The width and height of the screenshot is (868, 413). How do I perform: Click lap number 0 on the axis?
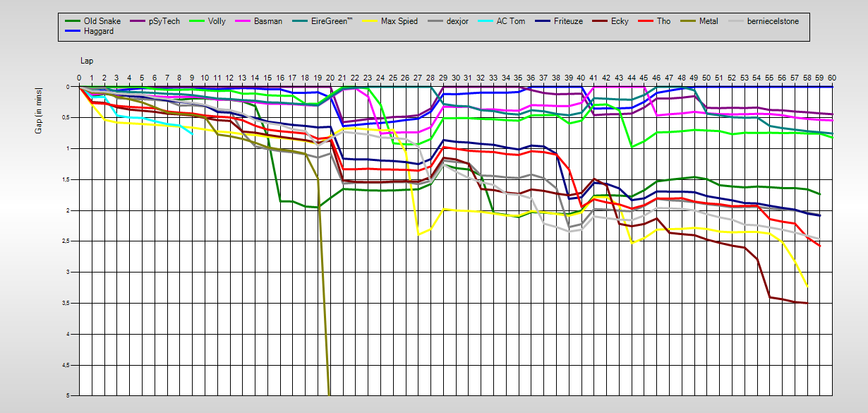79,77
